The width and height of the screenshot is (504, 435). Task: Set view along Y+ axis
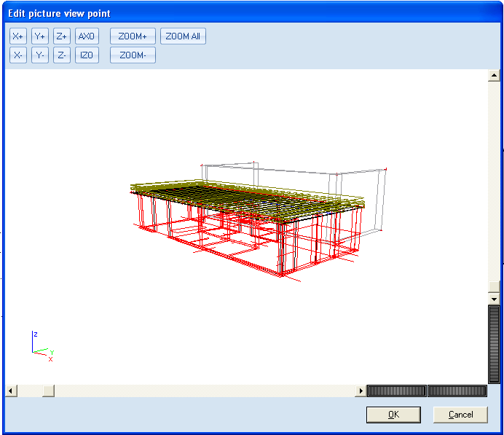click(40, 36)
